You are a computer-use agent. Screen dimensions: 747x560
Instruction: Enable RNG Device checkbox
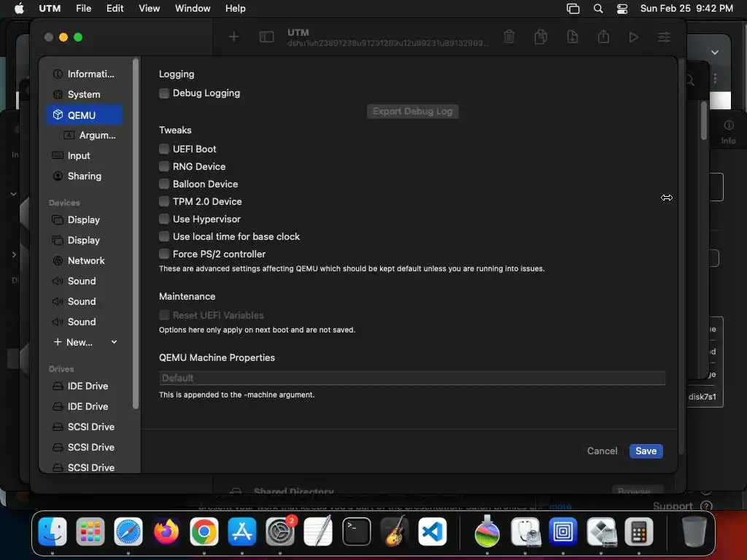pos(164,167)
